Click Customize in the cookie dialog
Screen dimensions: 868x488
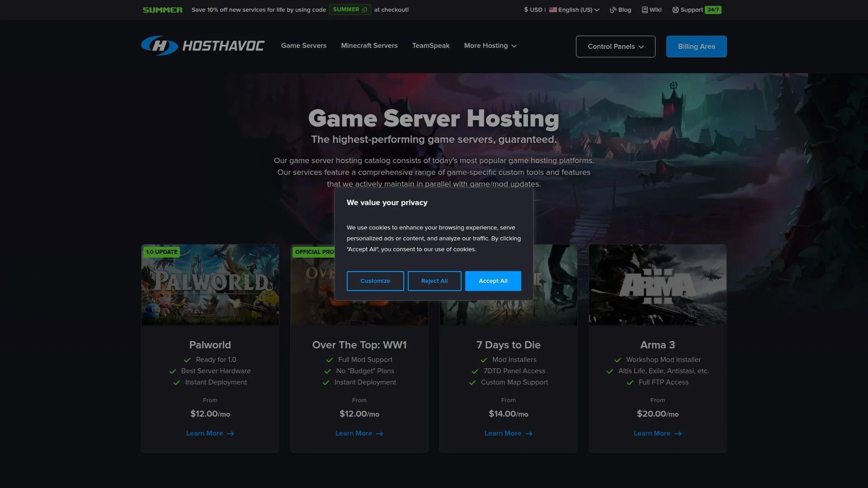(x=375, y=281)
